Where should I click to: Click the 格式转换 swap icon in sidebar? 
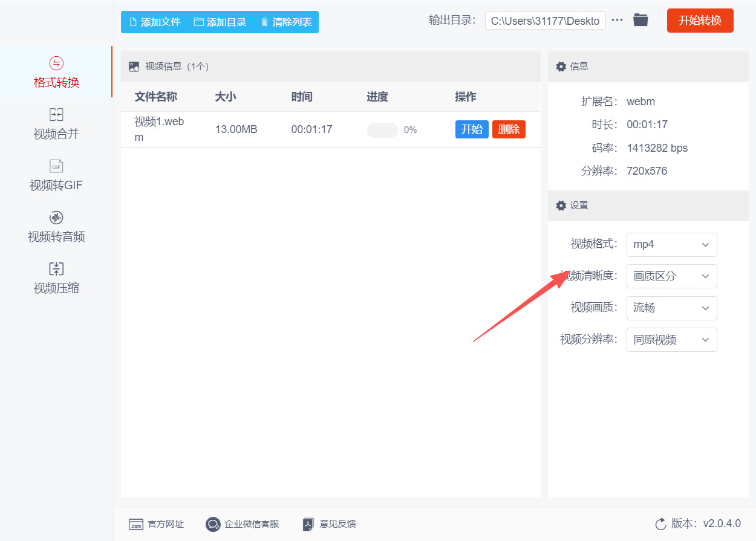click(56, 63)
